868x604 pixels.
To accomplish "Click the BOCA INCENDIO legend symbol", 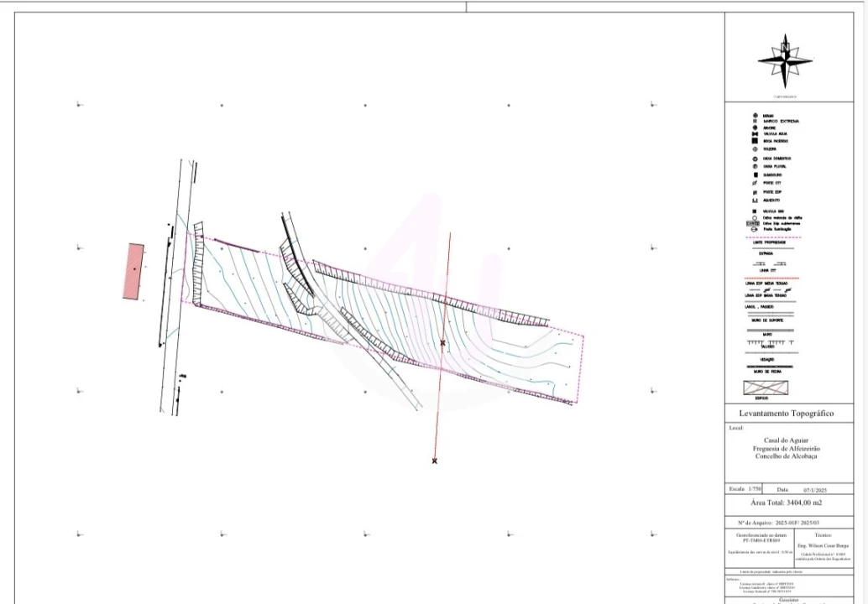I will pyautogui.click(x=755, y=141).
